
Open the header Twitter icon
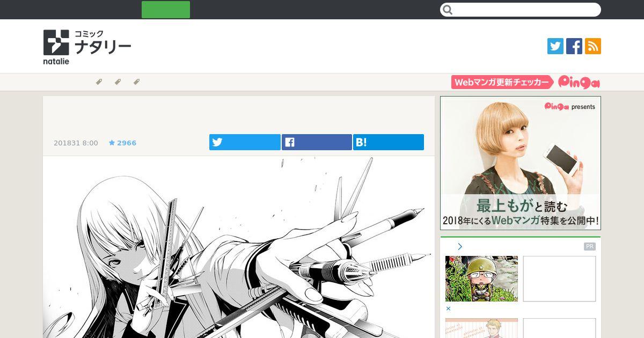point(555,46)
